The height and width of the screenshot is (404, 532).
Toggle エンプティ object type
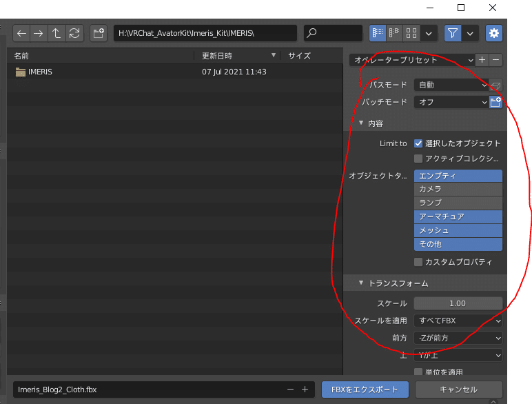point(458,176)
